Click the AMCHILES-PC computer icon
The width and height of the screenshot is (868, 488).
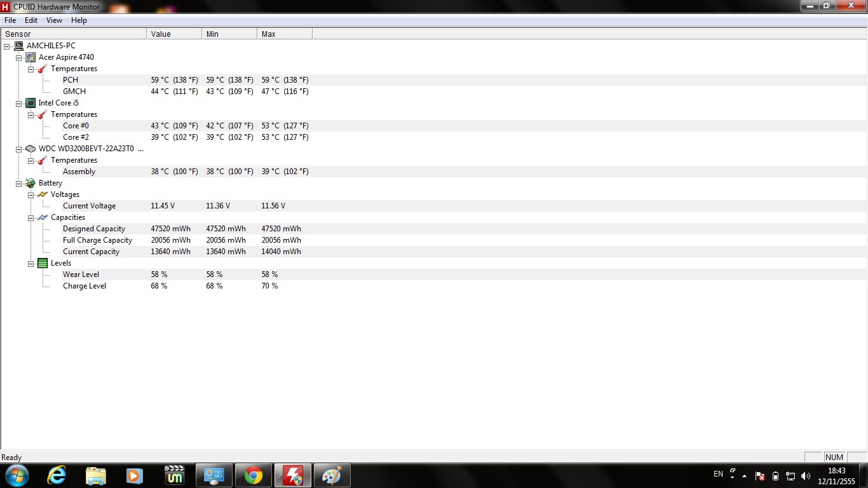point(19,46)
